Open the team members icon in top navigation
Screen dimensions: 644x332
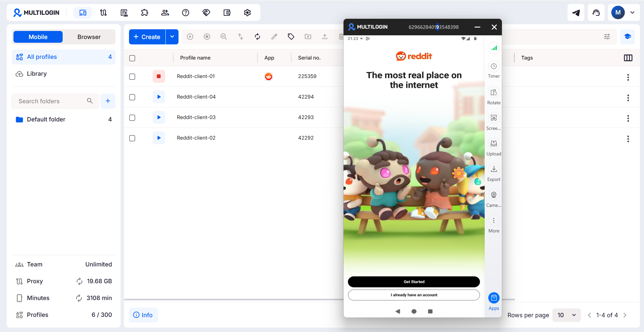165,13
